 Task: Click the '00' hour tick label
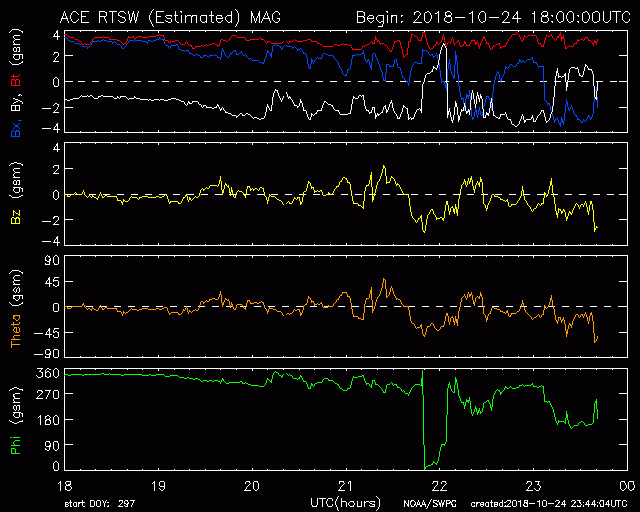click(627, 486)
